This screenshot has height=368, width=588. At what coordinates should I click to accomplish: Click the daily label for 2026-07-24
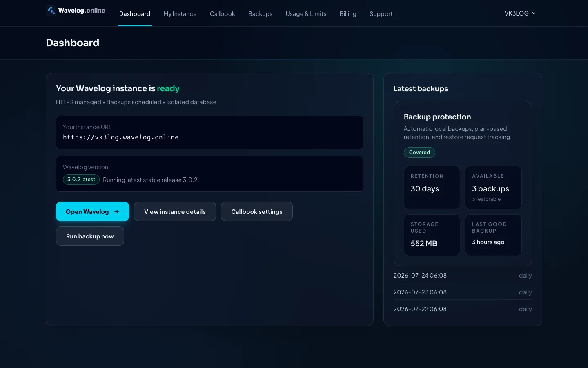point(526,276)
